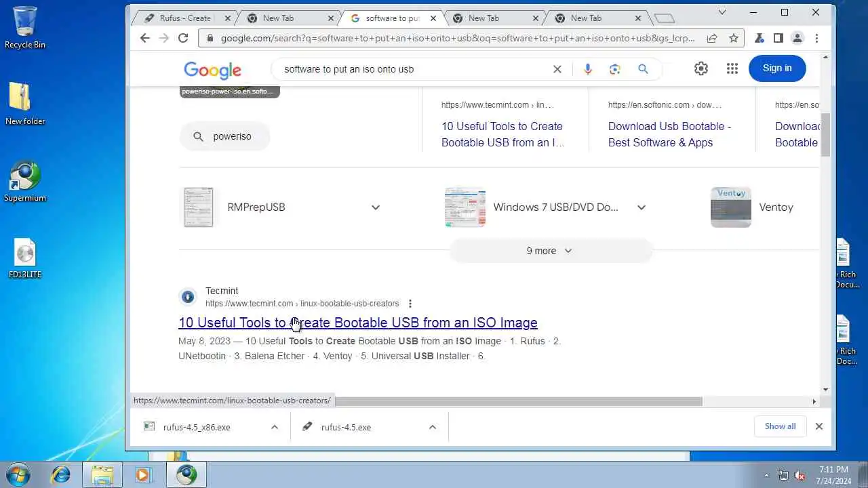
Task: Open the Windows Start orb
Action: pos(18,474)
